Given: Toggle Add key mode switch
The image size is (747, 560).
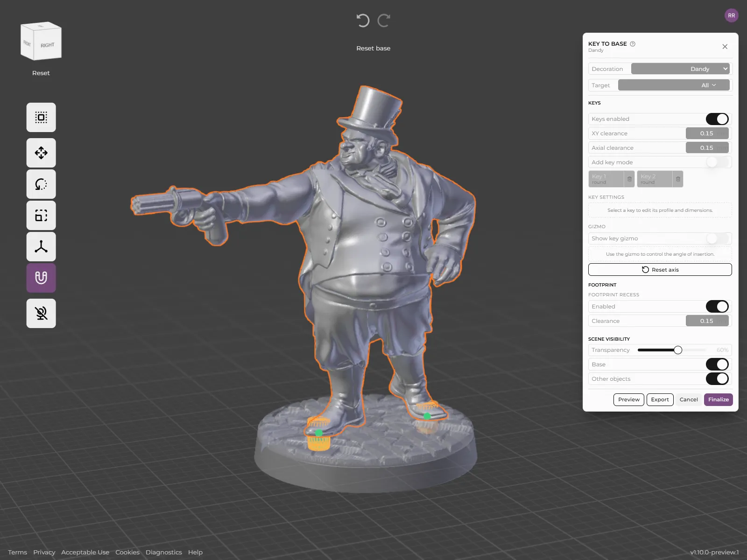Looking at the screenshot, I should (x=717, y=162).
